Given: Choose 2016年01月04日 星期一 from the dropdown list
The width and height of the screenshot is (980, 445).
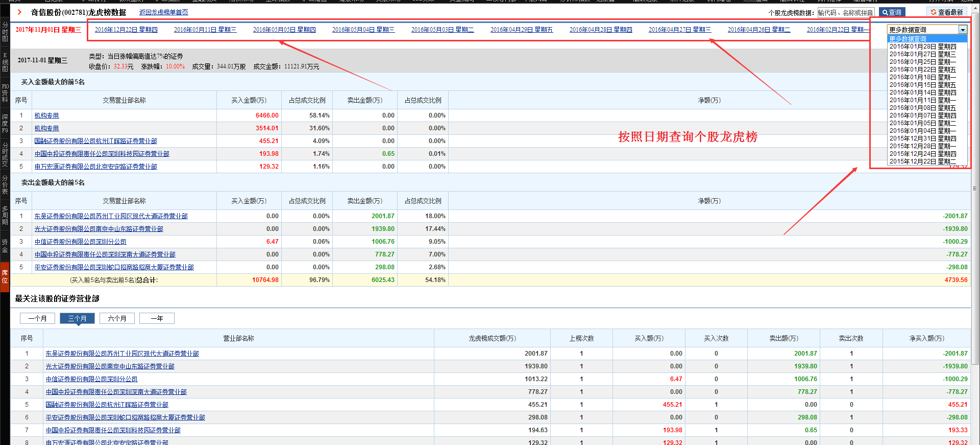Looking at the screenshot, I should point(927,131).
